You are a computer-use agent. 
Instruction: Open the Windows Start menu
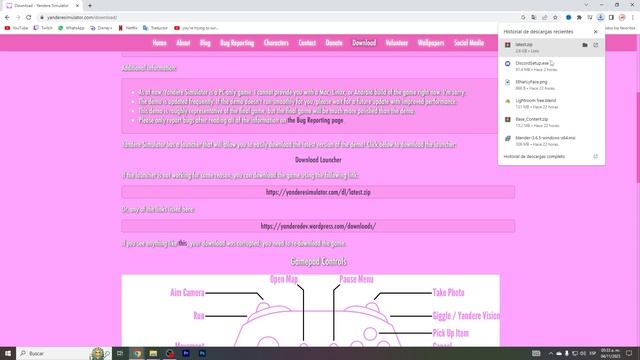(x=8, y=353)
